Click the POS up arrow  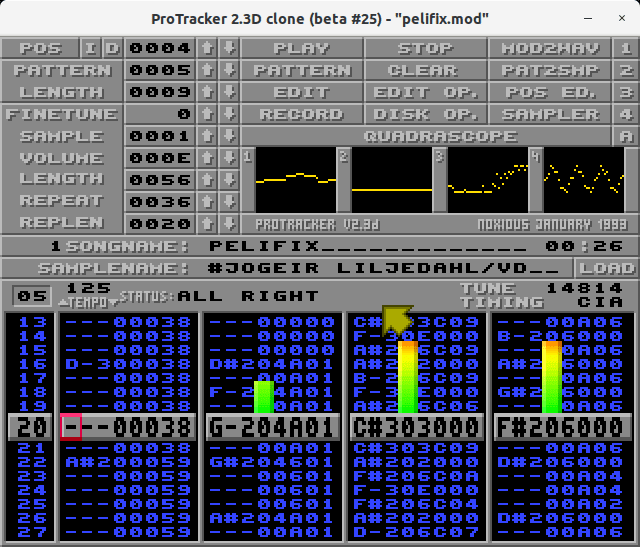(207, 48)
